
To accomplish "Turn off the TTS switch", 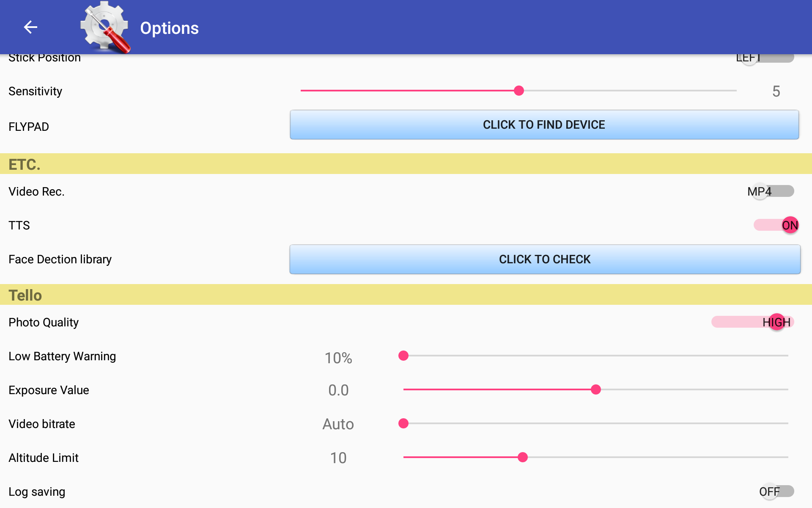I will (x=776, y=225).
